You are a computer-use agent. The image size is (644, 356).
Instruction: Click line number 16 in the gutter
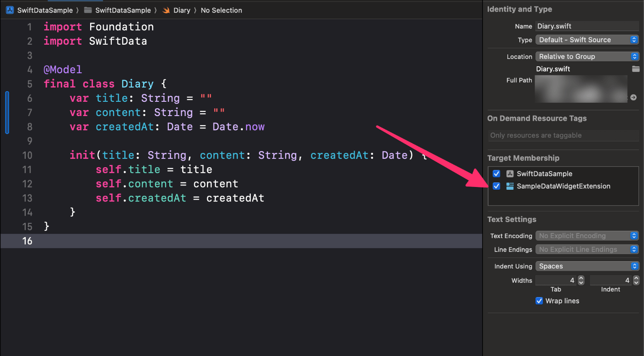pos(27,241)
